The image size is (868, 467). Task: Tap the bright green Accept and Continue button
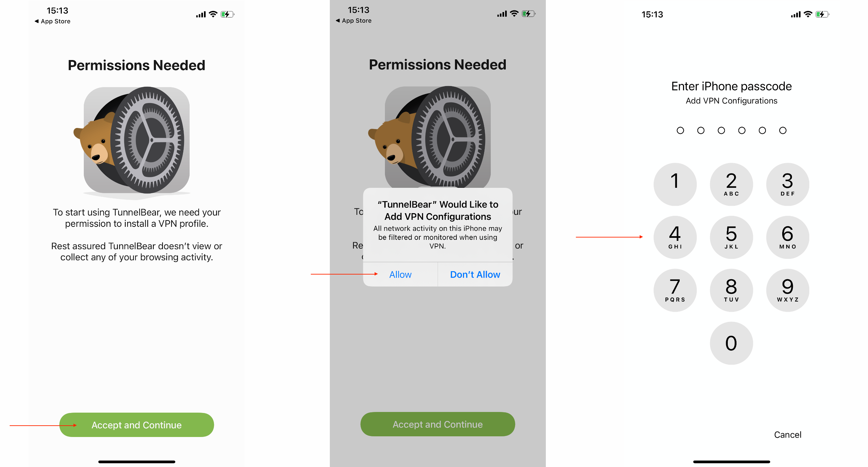[137, 425]
